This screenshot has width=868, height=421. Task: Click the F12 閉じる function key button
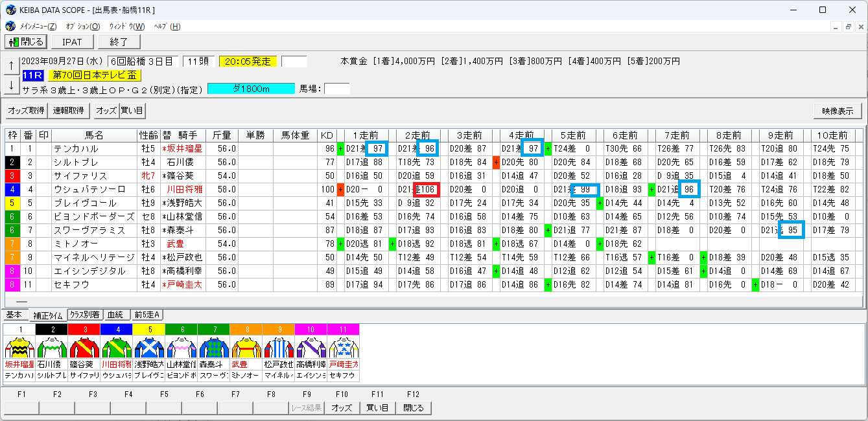coord(413,408)
